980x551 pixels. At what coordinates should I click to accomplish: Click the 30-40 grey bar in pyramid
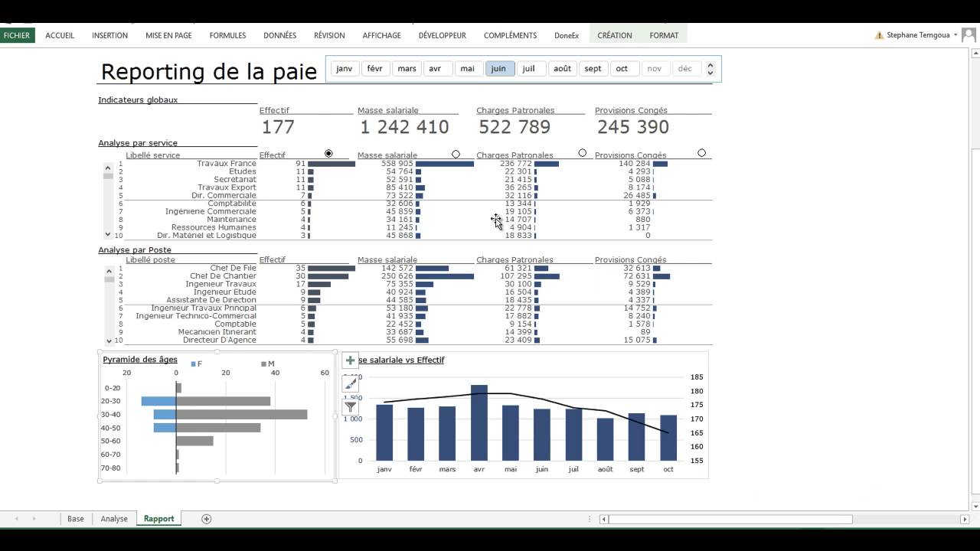[241, 414]
